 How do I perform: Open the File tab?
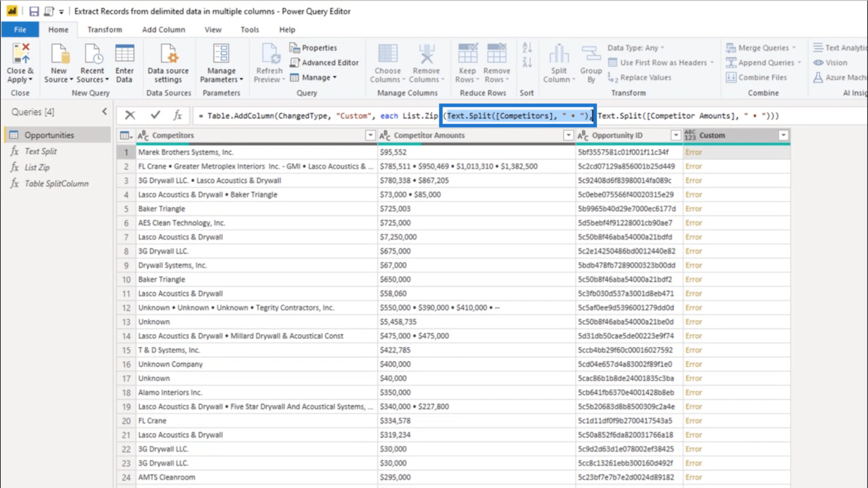pyautogui.click(x=20, y=29)
